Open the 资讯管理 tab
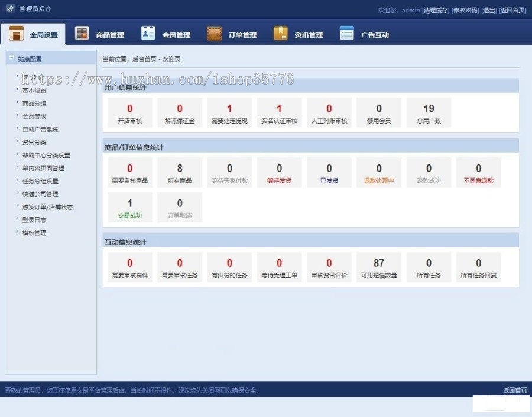This screenshot has width=532, height=417. click(298, 34)
